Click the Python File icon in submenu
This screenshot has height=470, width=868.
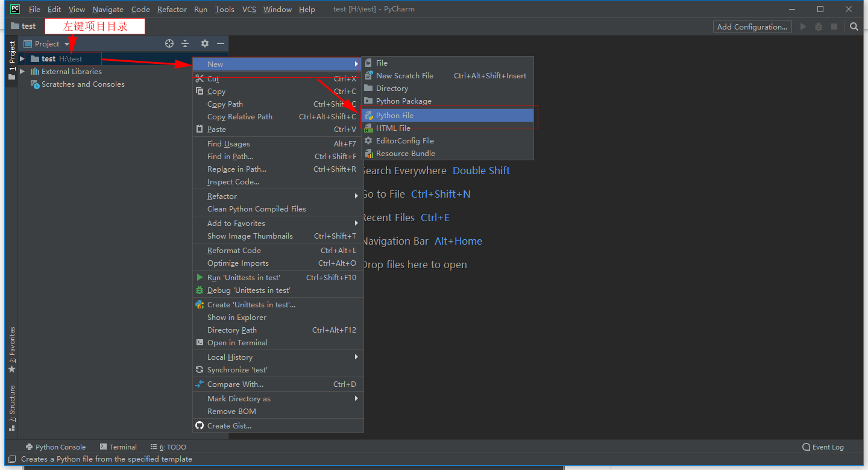tap(369, 115)
